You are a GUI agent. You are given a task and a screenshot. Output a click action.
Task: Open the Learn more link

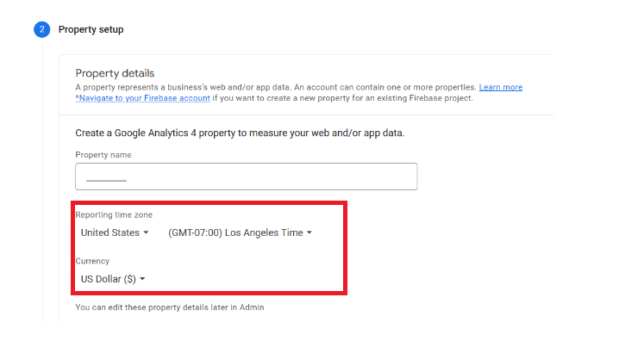(x=501, y=87)
